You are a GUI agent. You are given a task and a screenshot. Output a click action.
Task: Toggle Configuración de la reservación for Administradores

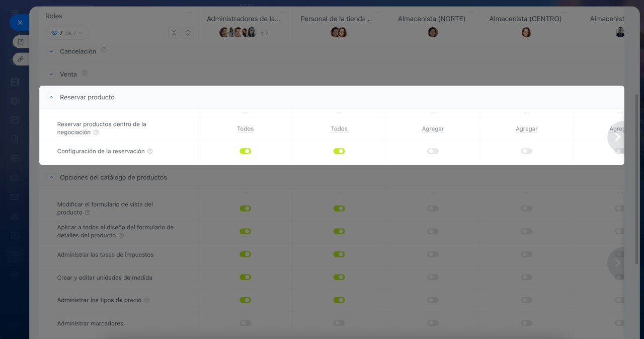[245, 151]
